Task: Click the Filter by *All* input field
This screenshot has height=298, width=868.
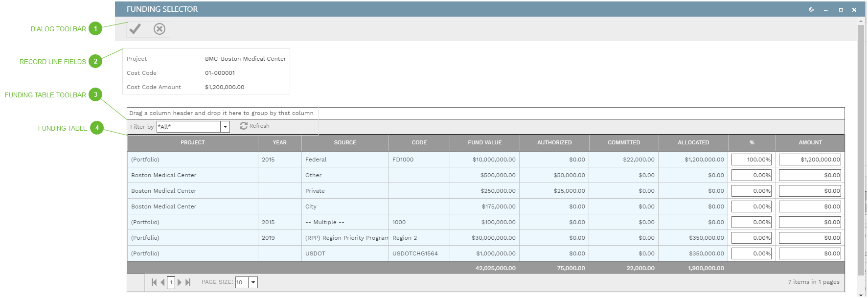Action: pyautogui.click(x=189, y=127)
